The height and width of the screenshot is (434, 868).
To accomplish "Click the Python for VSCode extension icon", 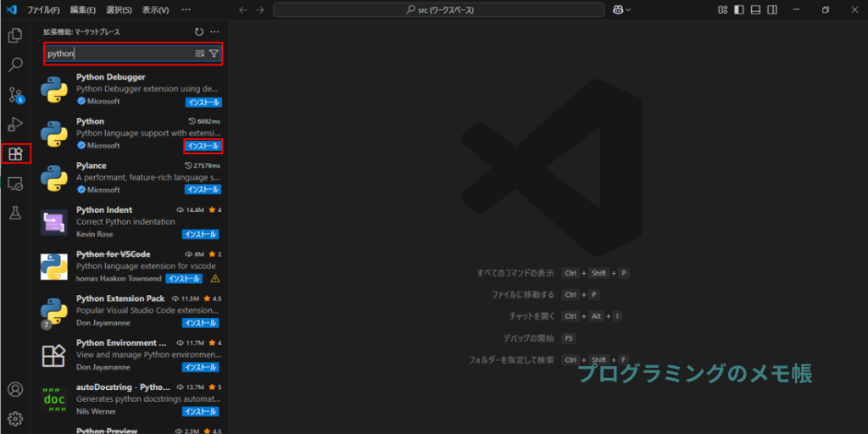I will pos(54,267).
